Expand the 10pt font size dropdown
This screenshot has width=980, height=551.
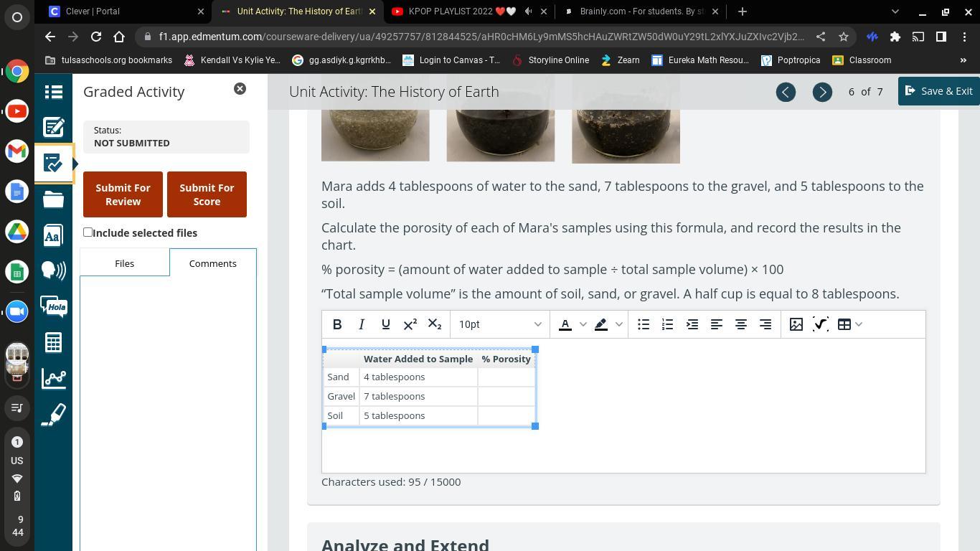(x=500, y=324)
